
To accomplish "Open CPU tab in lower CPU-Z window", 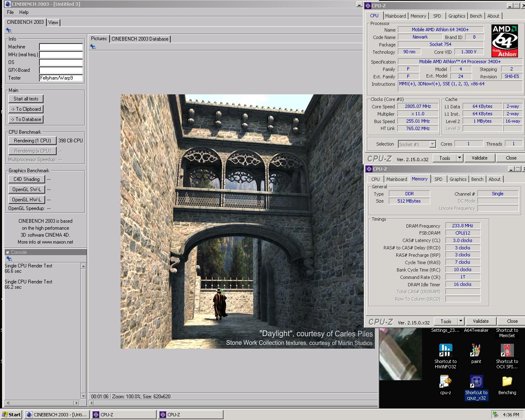I will pos(375,179).
